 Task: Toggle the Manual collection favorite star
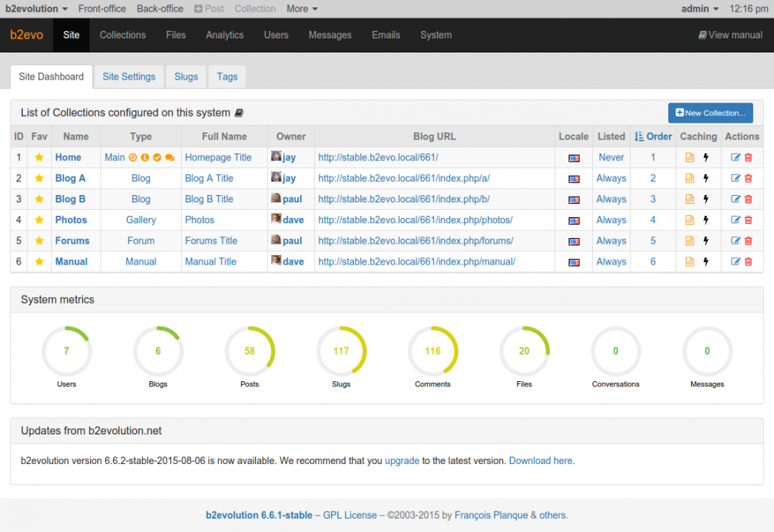39,262
